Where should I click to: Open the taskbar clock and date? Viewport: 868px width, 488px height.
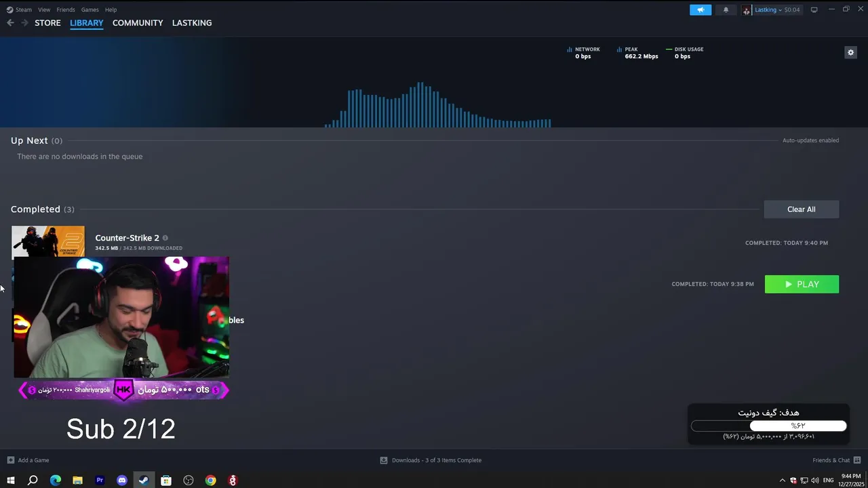(x=850, y=481)
